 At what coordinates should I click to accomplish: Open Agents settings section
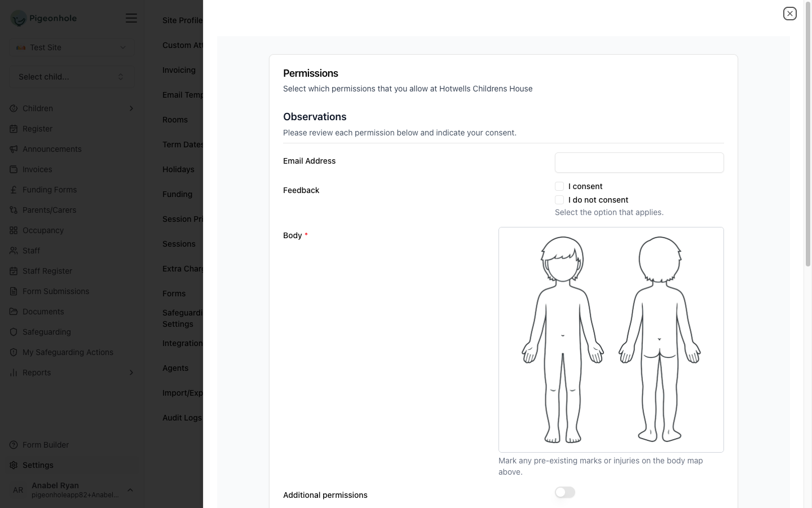click(175, 368)
